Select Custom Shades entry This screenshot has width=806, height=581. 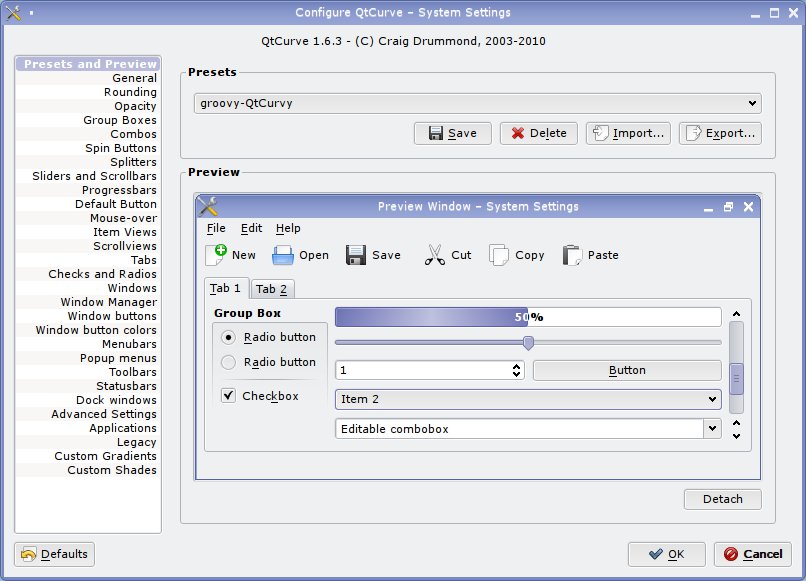tap(88, 470)
